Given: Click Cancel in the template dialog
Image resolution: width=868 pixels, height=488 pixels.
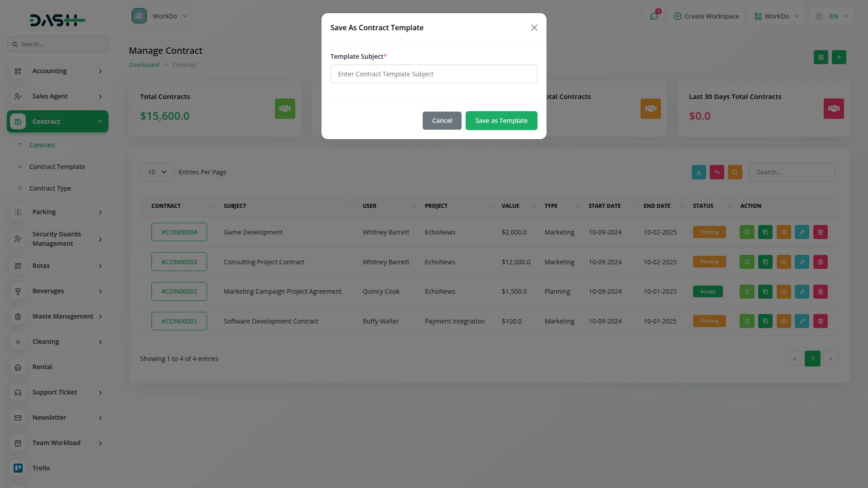Looking at the screenshot, I should (442, 121).
